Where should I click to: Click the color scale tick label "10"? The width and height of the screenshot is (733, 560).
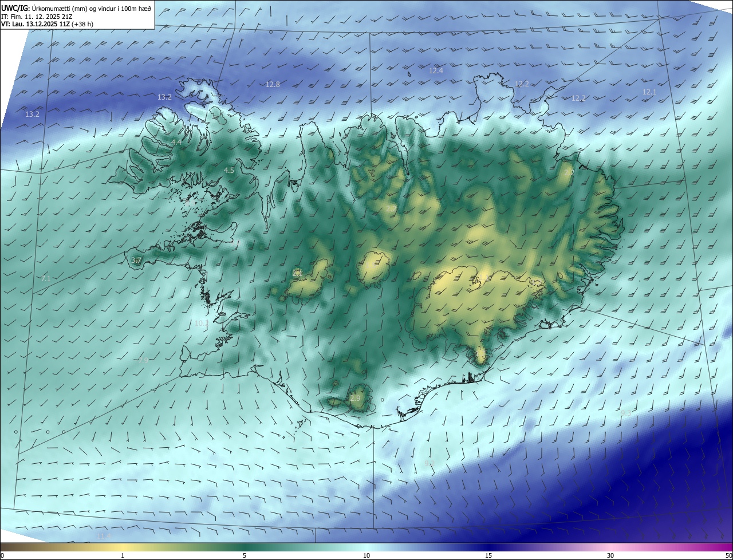366,555
